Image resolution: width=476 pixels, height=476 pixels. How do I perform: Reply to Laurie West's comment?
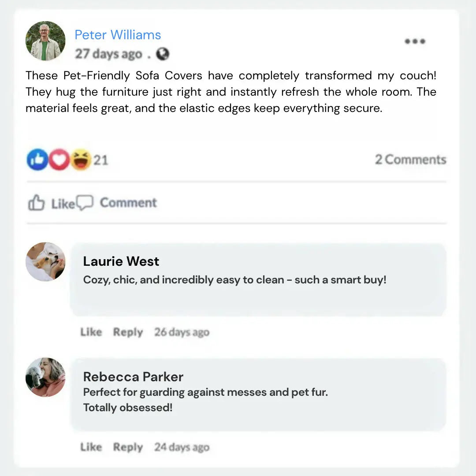click(x=128, y=332)
